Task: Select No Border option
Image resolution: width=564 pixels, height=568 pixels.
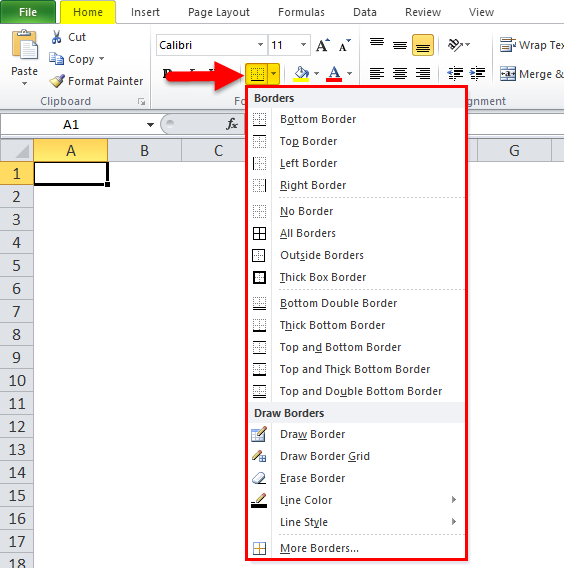Action: (357, 211)
